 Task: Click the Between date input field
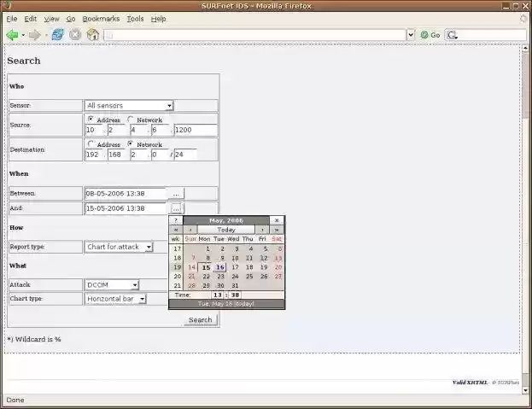(x=126, y=194)
